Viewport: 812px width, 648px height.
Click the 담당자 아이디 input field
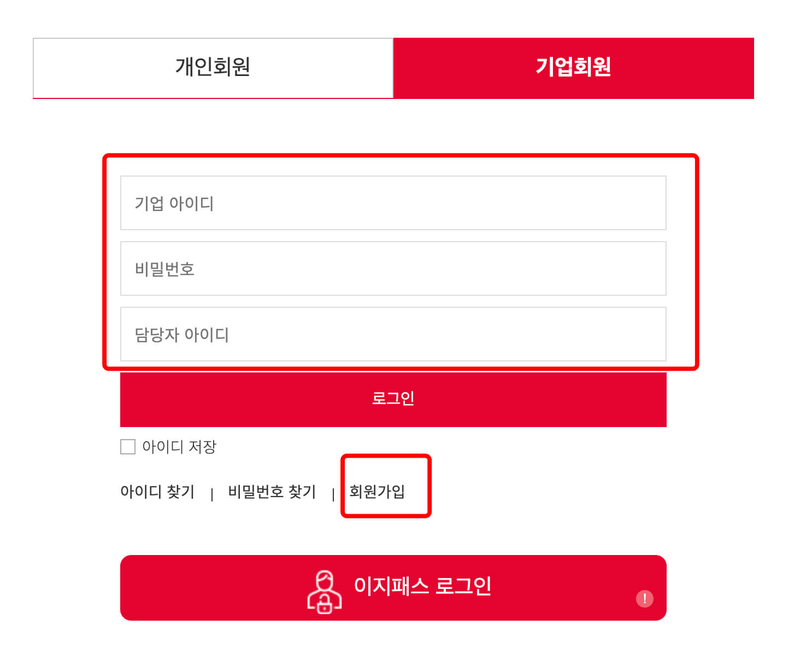click(393, 334)
